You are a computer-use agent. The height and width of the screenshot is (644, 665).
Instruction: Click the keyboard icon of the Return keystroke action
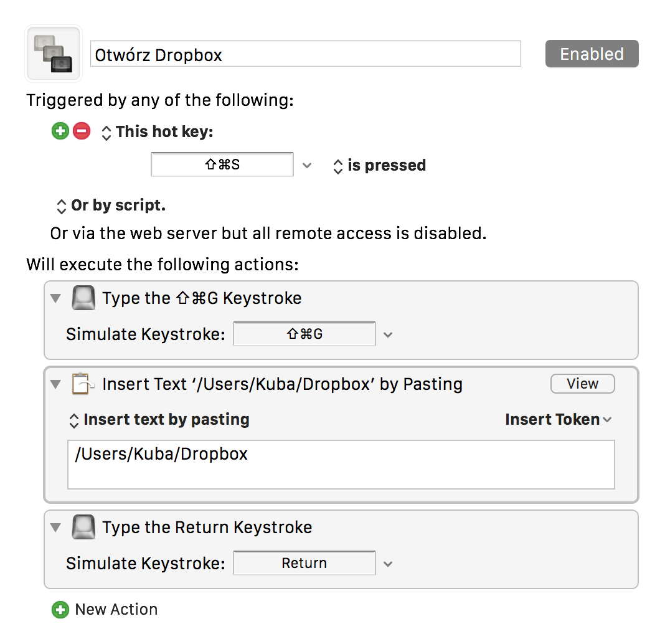[83, 528]
